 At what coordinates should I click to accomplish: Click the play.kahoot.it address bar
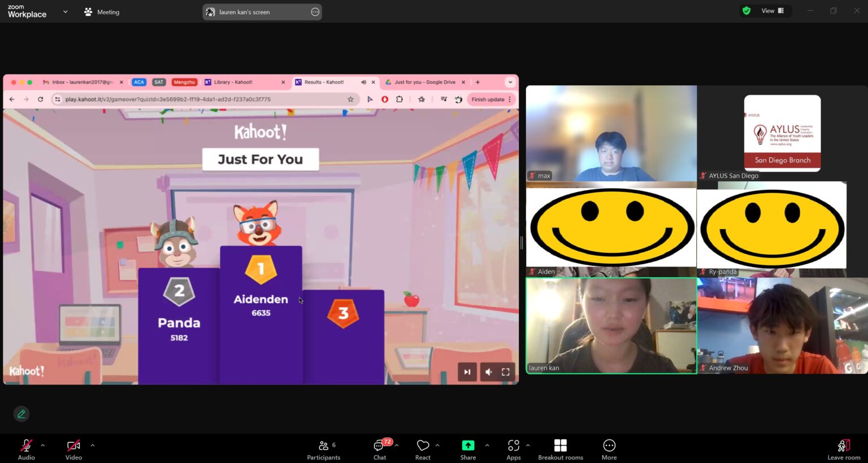point(205,99)
